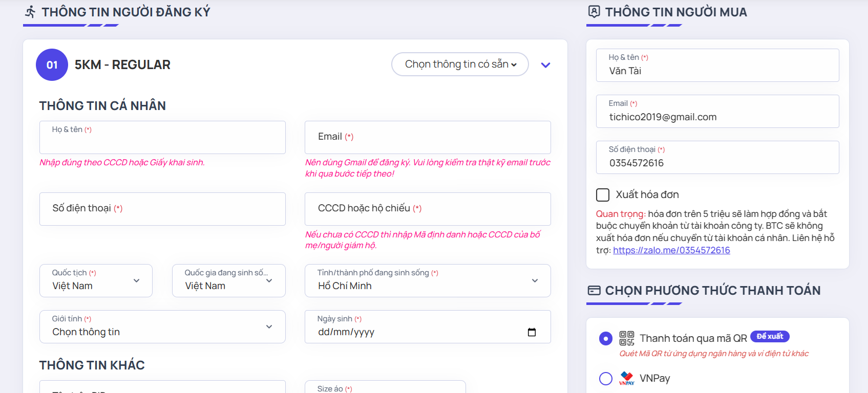Image resolution: width=868 pixels, height=393 pixels.
Task: Open Tỉnh/thành phố đang sinh sống dropdown
Action: (428, 281)
